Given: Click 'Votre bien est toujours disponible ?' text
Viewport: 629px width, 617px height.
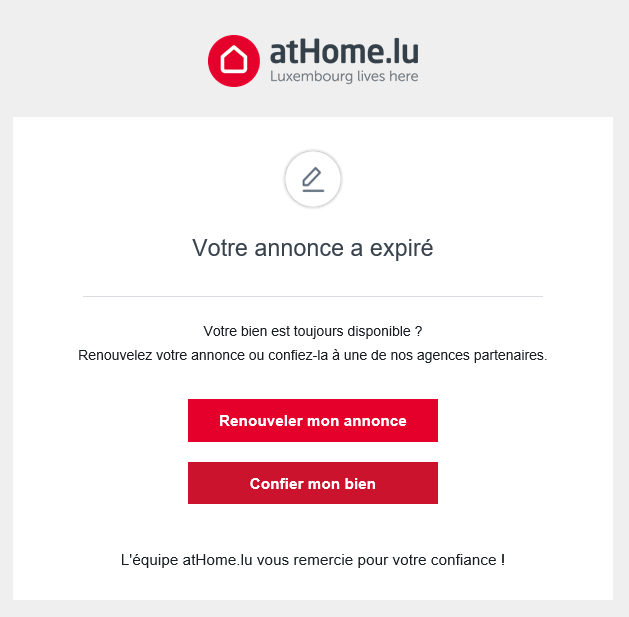Looking at the screenshot, I should coord(313,331).
